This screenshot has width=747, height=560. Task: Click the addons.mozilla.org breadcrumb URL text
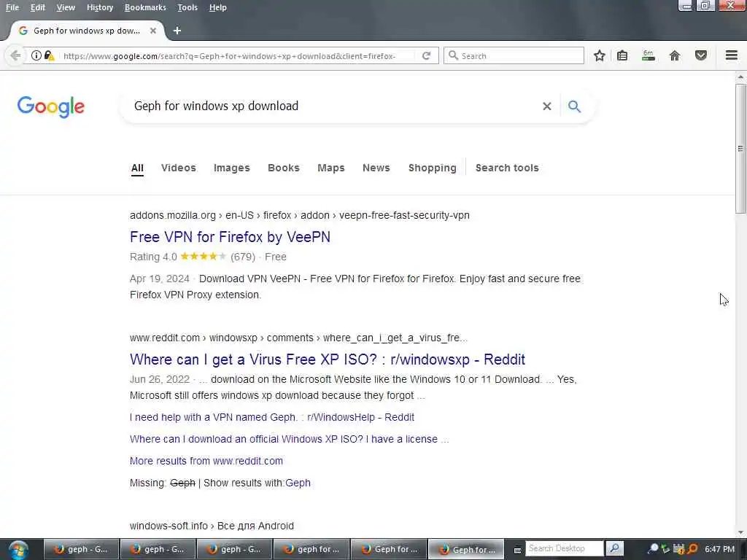(300, 215)
